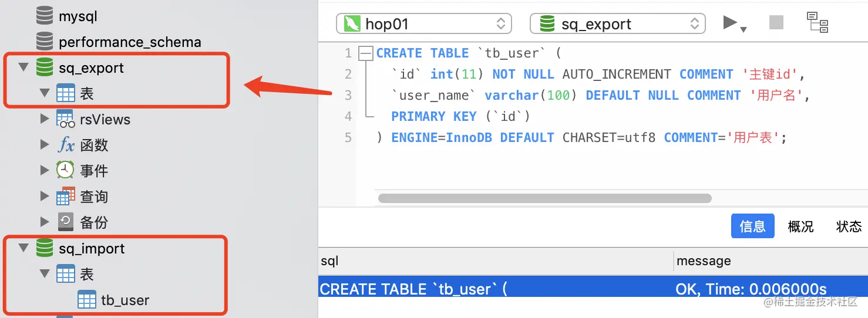
Task: Select the 函数 label
Action: pos(94,145)
